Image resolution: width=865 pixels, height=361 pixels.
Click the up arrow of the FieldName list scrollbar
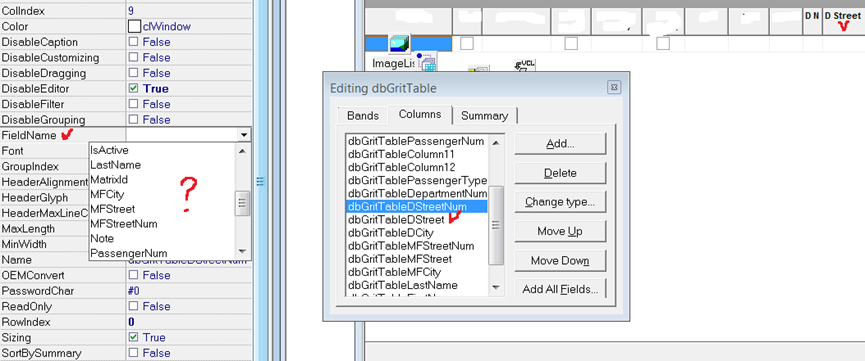click(242, 150)
